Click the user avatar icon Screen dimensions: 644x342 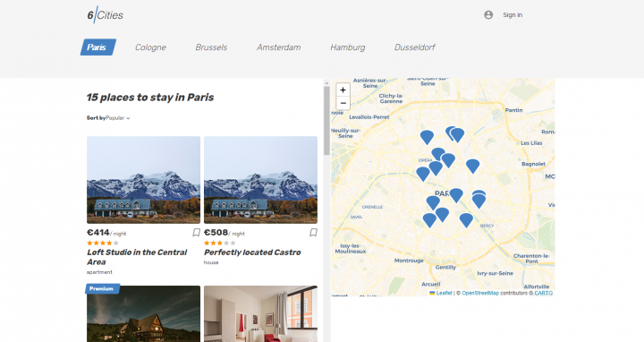(488, 15)
